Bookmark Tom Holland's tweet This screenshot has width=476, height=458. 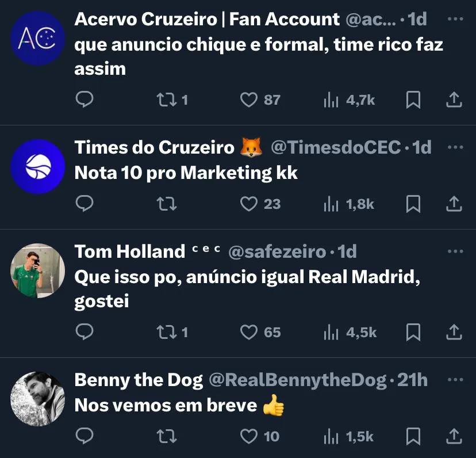coord(413,332)
